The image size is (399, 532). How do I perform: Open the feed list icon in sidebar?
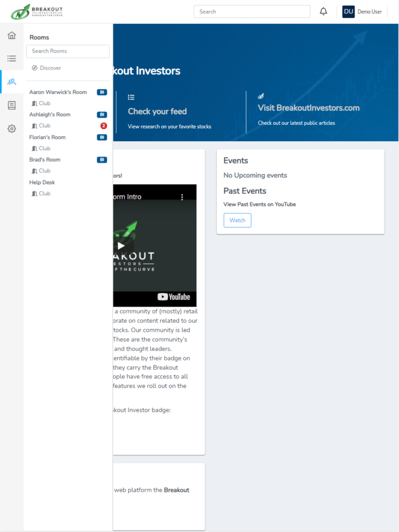point(12,59)
